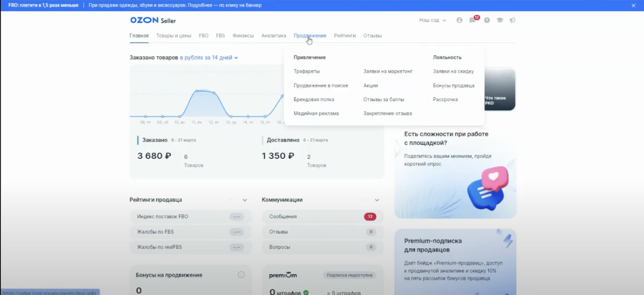Click the megaphone news icon
This screenshot has width=644, height=295.
[513, 20]
